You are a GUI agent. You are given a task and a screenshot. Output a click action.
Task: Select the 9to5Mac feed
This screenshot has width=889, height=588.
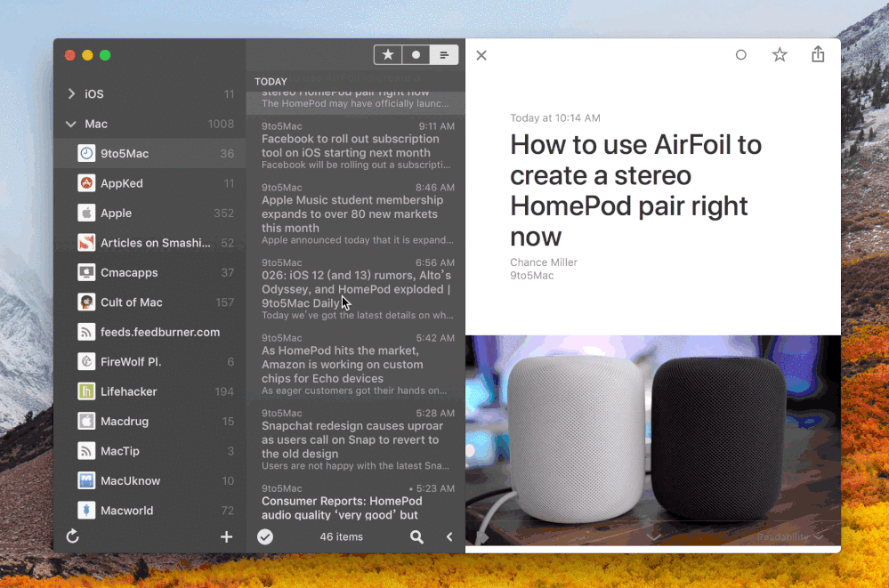coord(150,154)
